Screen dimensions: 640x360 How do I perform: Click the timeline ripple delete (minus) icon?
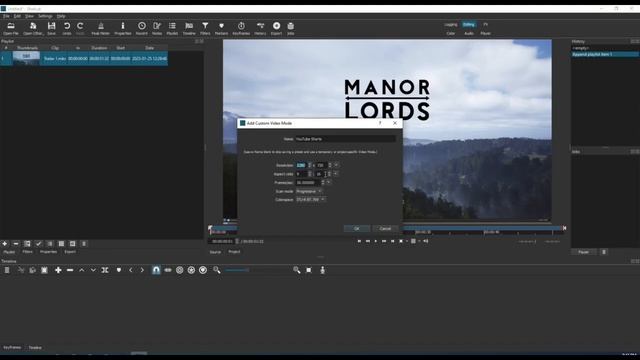coord(70,270)
